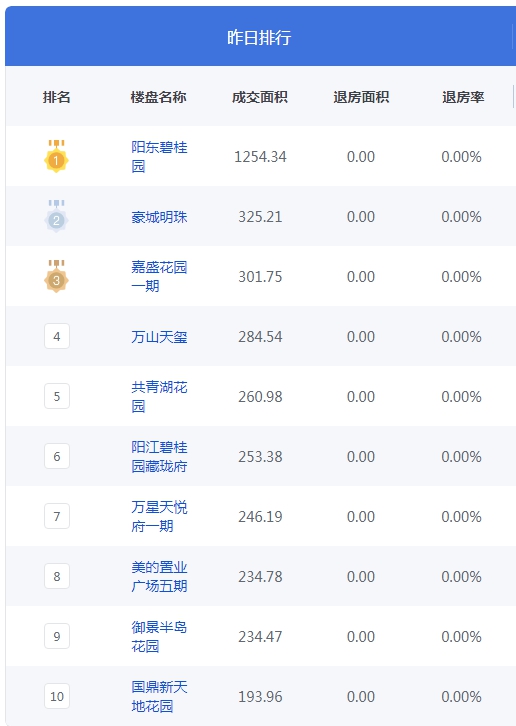The width and height of the screenshot is (516, 726).
Task: Click the 1254.34 transaction area cell
Action: tap(260, 156)
